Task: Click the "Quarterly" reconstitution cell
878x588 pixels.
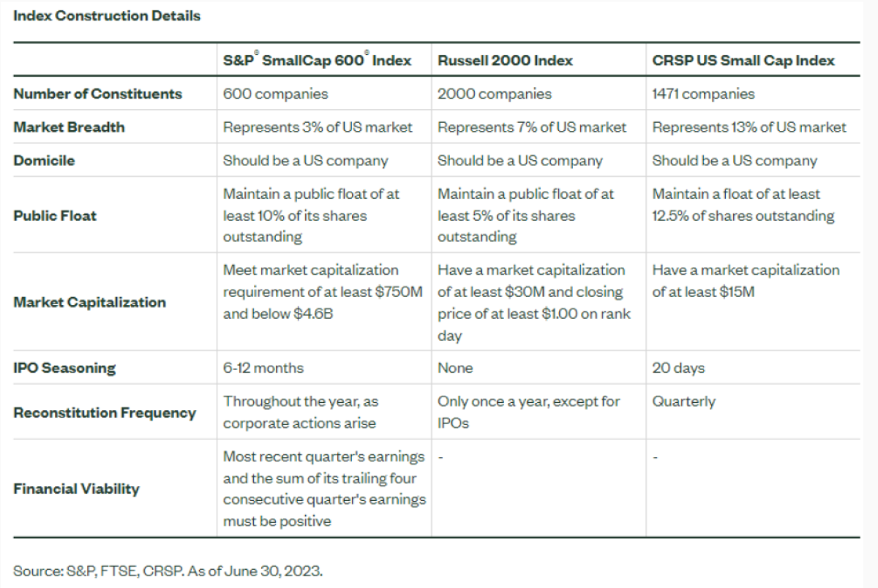Action: click(683, 402)
